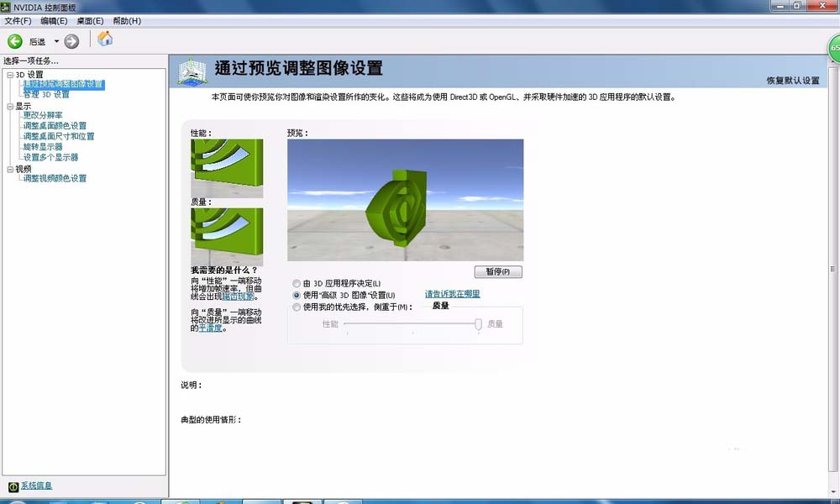Screen dimensions: 840x504
Task: Go to the Home page icon
Action: (x=105, y=39)
